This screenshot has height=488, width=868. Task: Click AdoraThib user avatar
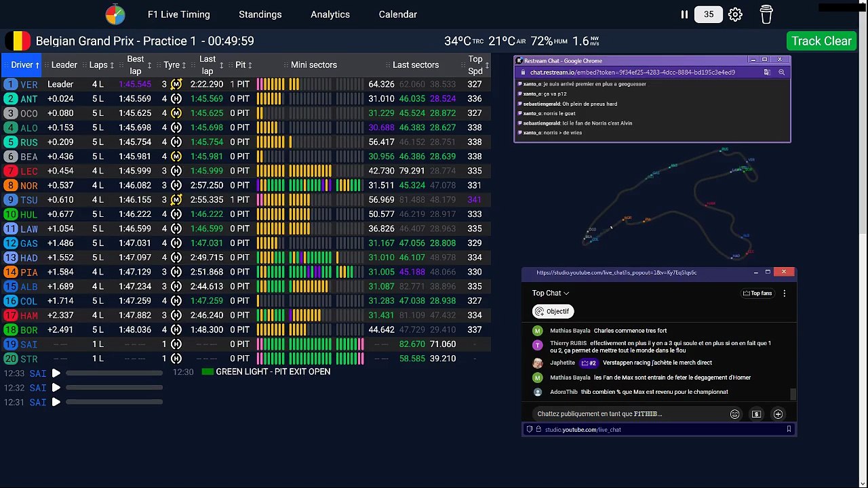coord(538,392)
